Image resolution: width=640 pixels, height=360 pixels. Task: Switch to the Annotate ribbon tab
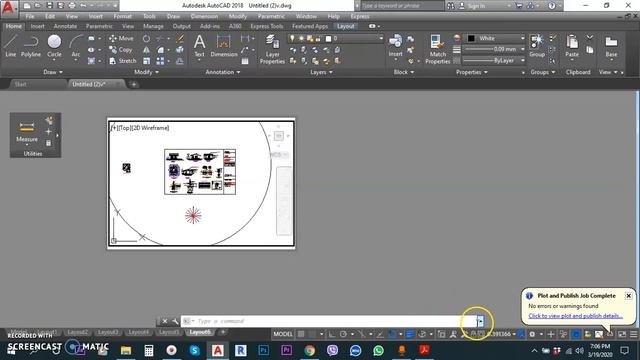coord(65,26)
